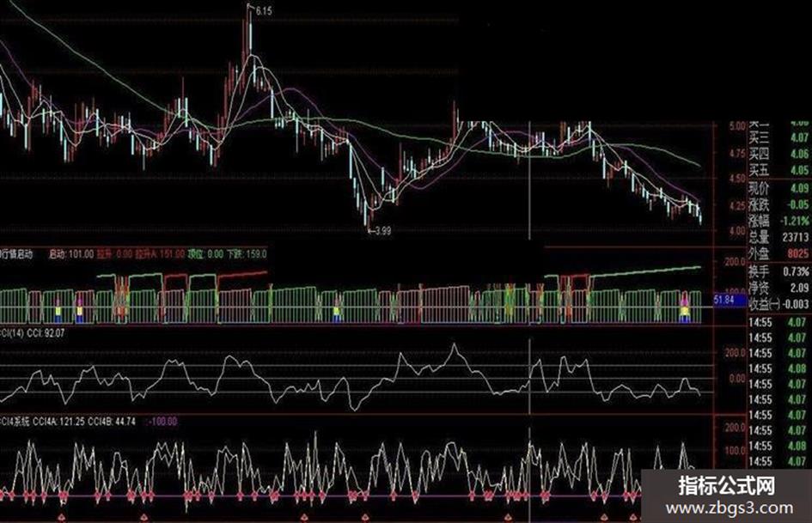Image resolution: width=812 pixels, height=523 pixels.
Task: Click the 4.50 price axis label
Action: [x=737, y=179]
